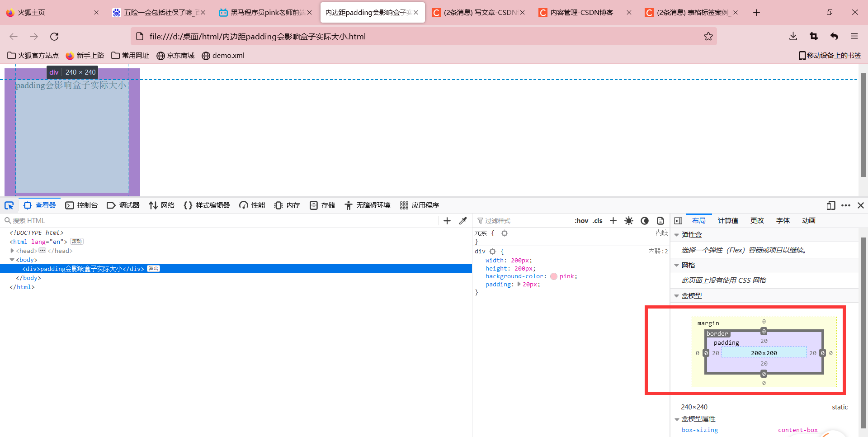Toggle light color scheme simulation
This screenshot has width=868, height=437.
[629, 221]
